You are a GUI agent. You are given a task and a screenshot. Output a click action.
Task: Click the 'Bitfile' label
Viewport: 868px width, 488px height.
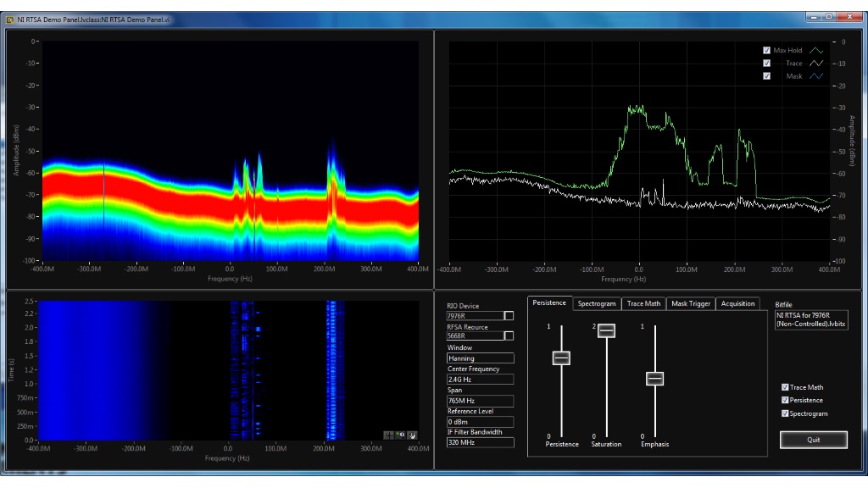click(x=783, y=305)
